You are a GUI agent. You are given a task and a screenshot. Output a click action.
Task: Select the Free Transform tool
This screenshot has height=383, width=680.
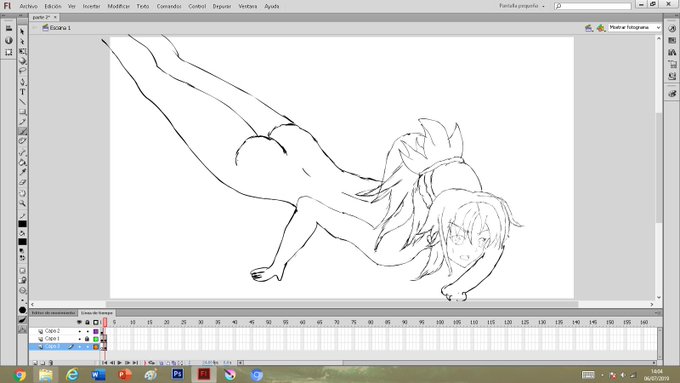(23, 51)
